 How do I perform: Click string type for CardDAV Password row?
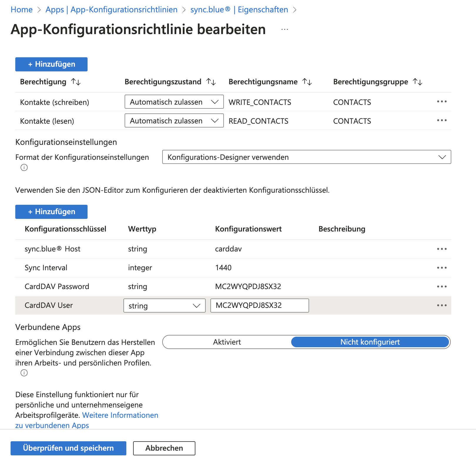138,287
